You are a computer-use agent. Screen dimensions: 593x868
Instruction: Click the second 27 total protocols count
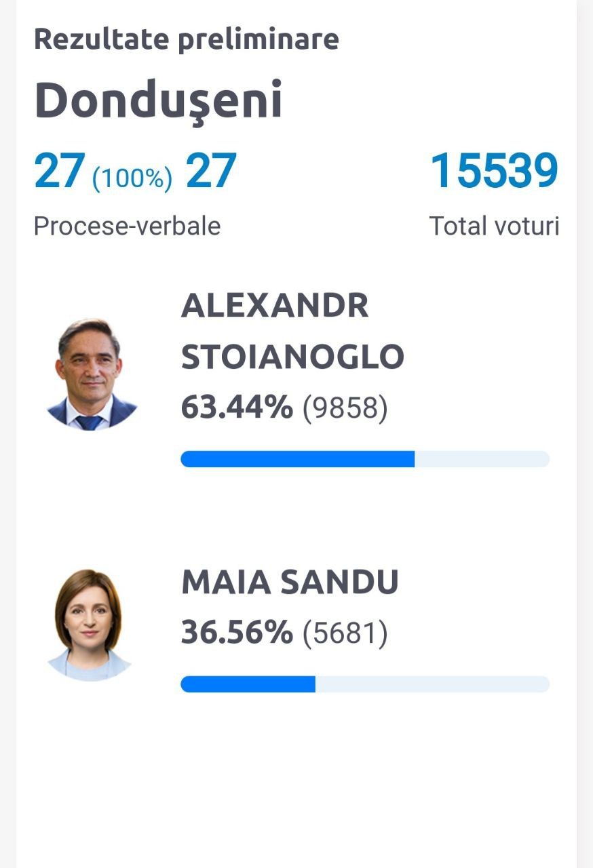211,171
